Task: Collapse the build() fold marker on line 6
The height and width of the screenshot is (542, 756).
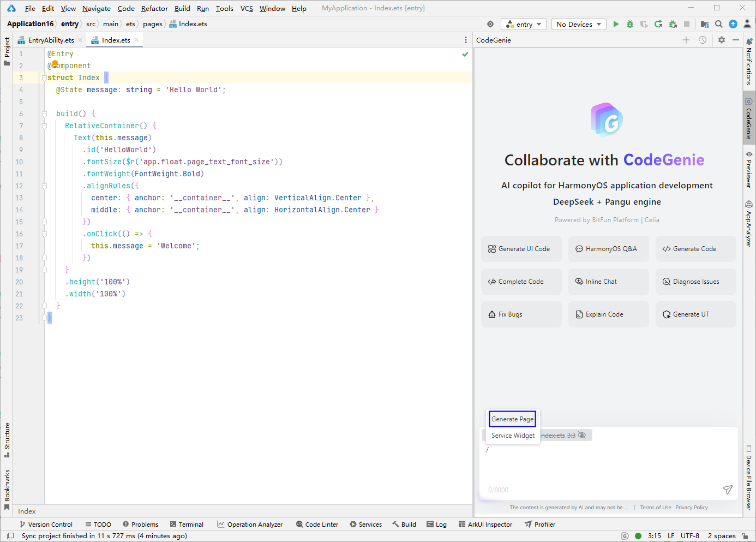Action: pyautogui.click(x=44, y=114)
